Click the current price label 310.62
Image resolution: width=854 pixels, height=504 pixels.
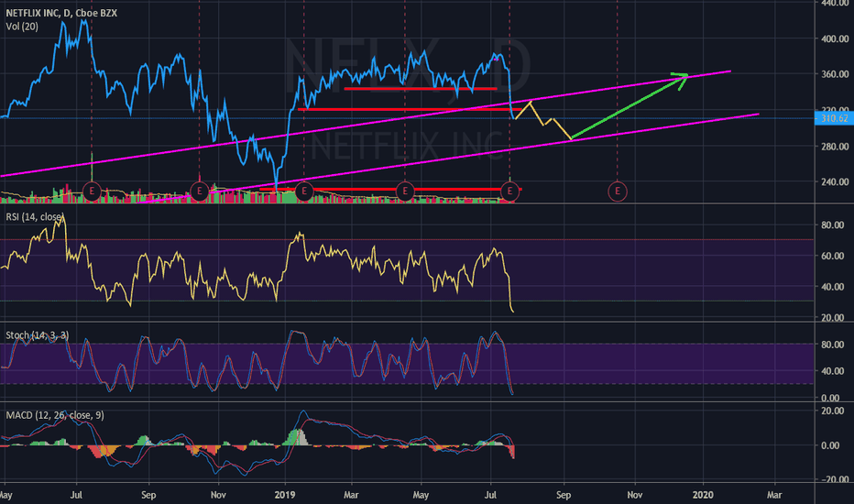point(834,118)
